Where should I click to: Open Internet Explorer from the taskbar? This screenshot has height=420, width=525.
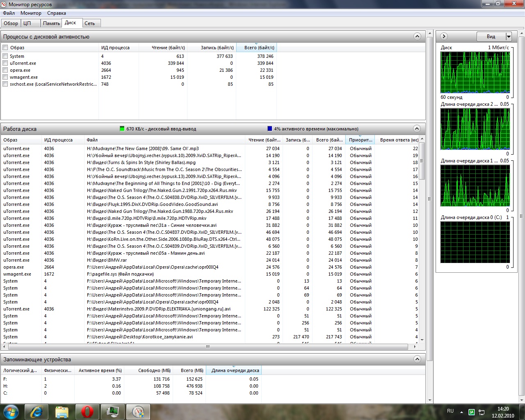pyautogui.click(x=37, y=411)
